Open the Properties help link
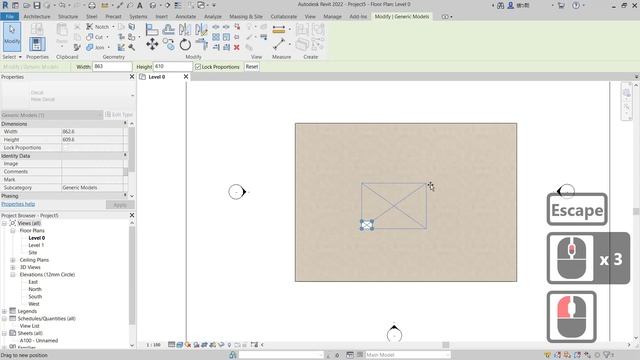 point(18,204)
